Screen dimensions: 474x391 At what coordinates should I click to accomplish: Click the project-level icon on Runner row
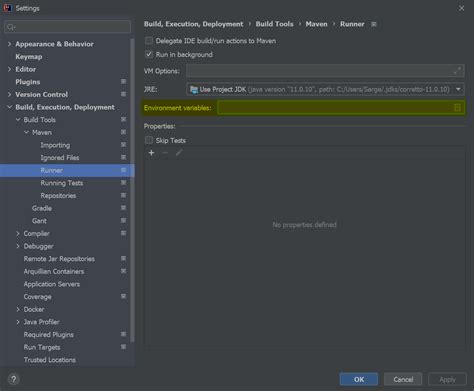click(x=123, y=170)
